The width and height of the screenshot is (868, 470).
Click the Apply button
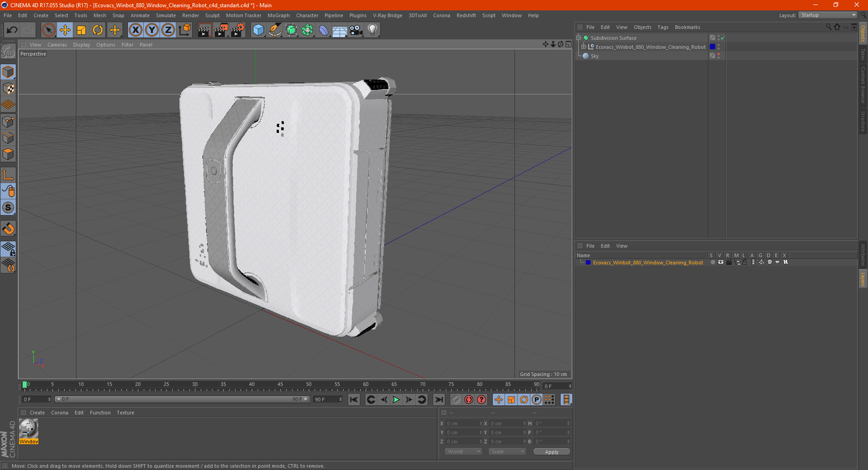[x=552, y=452]
